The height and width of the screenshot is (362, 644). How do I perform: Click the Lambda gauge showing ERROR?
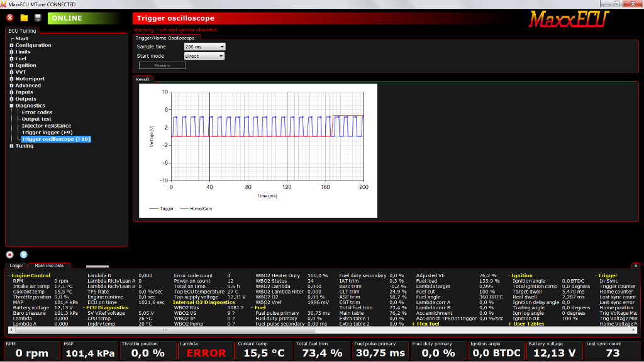point(206,351)
